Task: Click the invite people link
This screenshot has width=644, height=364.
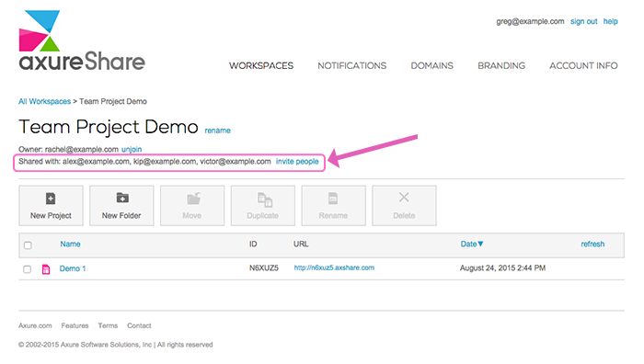Action: click(297, 161)
